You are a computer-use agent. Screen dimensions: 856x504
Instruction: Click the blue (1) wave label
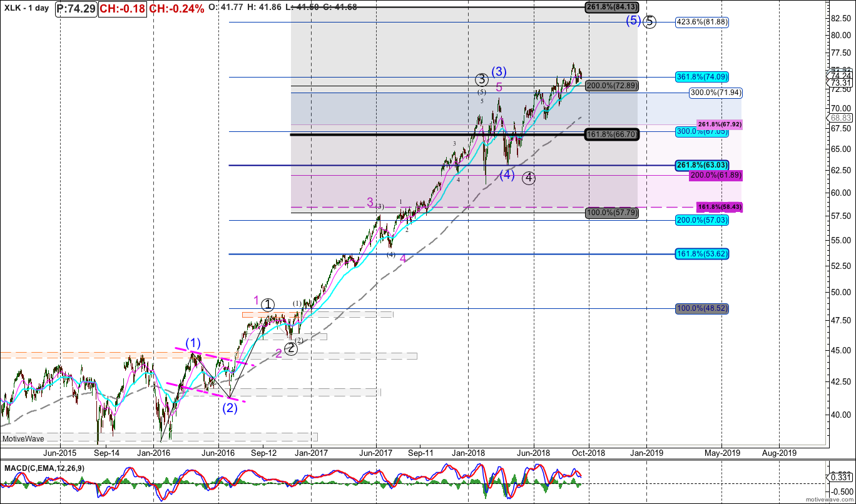tap(193, 343)
